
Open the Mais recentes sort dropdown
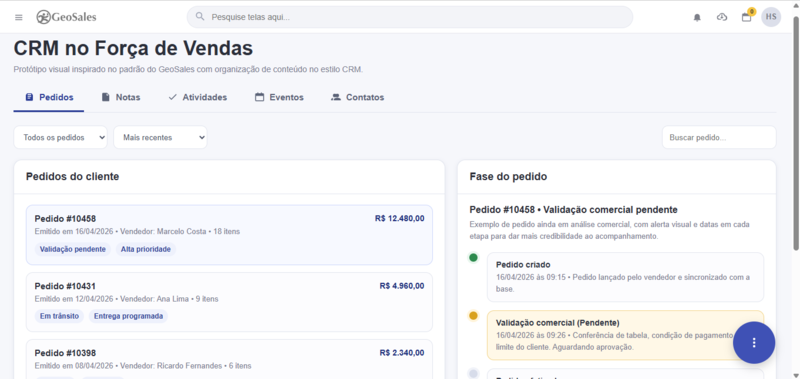[x=160, y=138]
